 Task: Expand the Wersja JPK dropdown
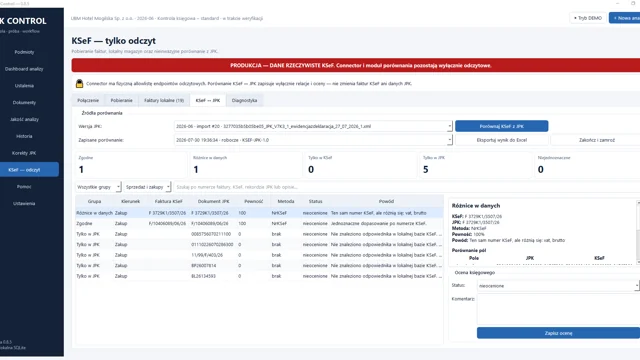tap(313, 126)
